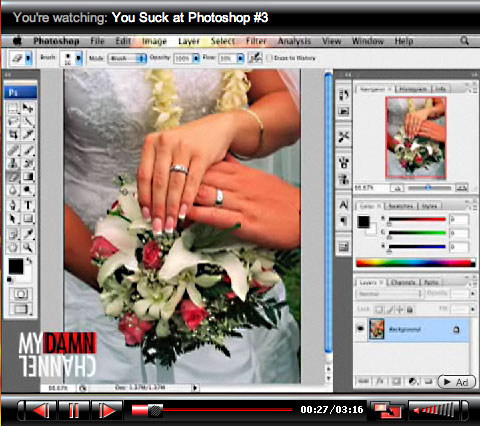Open the Filter menu

tap(256, 41)
